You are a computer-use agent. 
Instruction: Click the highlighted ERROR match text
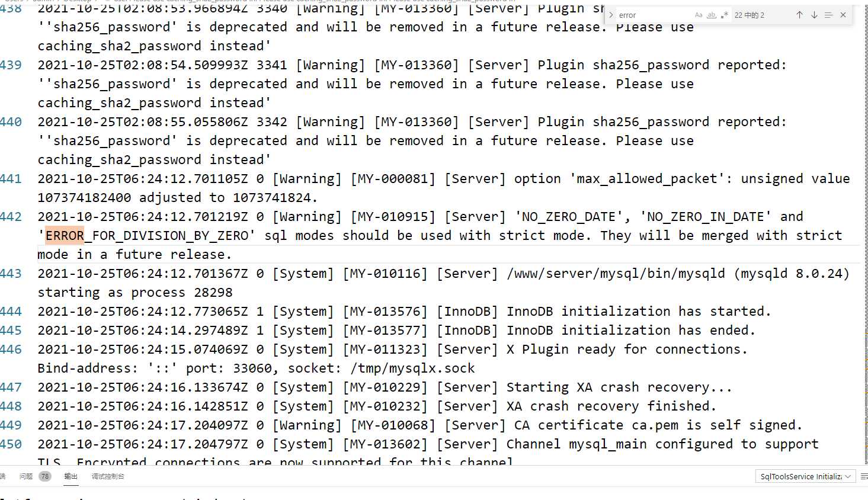pos(65,236)
